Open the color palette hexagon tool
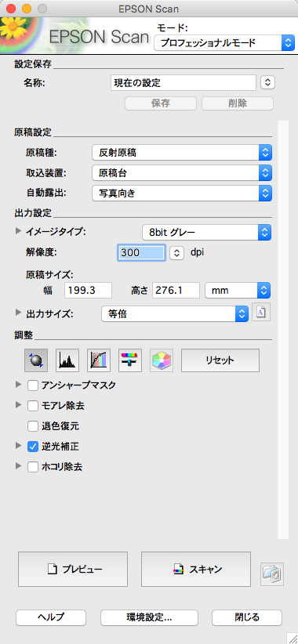The width and height of the screenshot is (298, 644). tap(162, 360)
